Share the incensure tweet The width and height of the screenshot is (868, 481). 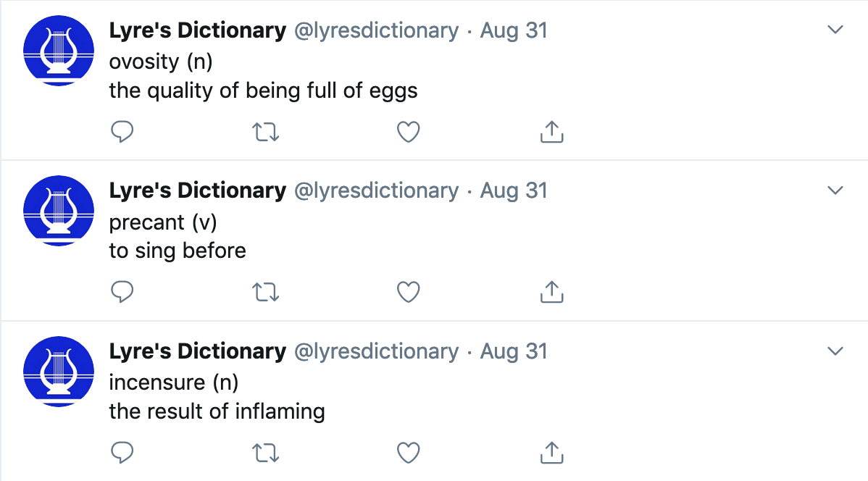point(552,452)
